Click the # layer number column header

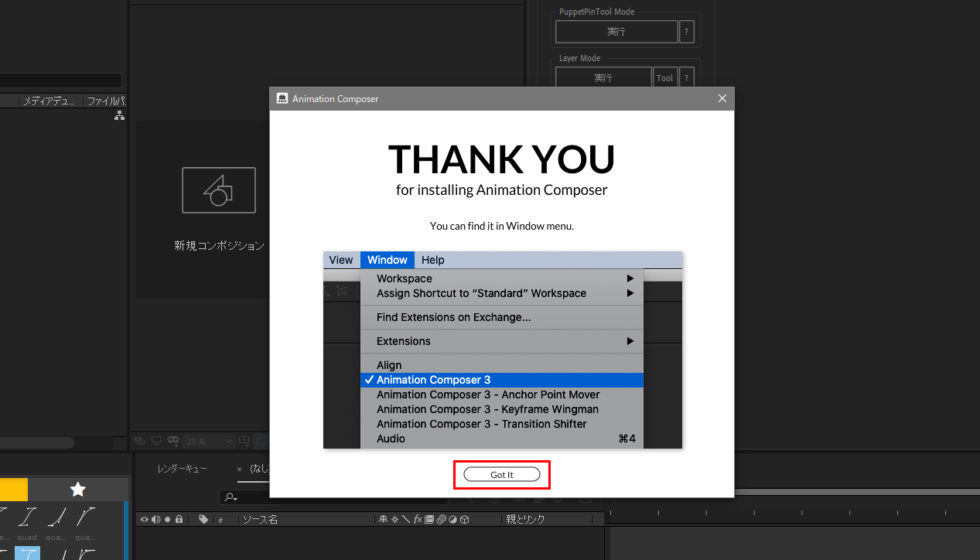pos(220,520)
